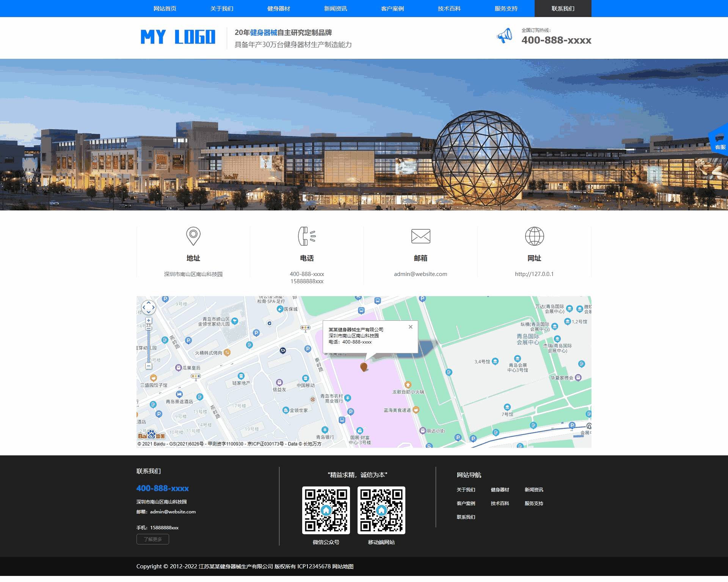Click the megaphone hotline icon
This screenshot has height=582, width=728.
tap(505, 36)
